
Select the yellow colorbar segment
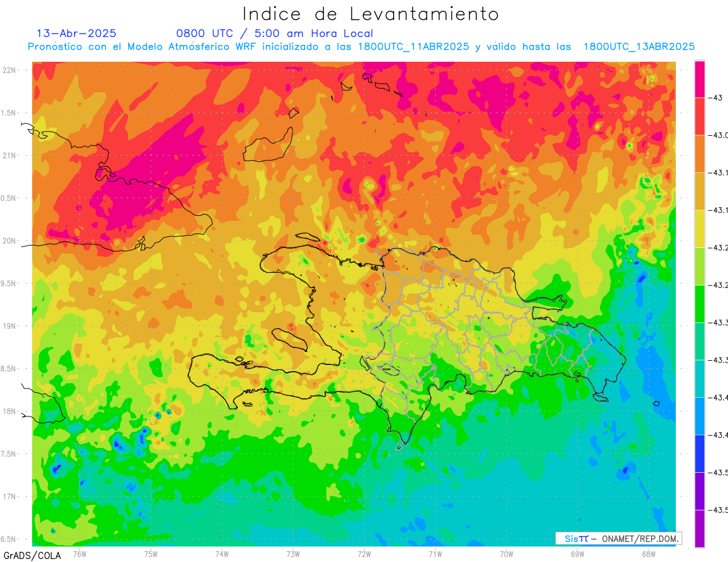pyautogui.click(x=699, y=229)
